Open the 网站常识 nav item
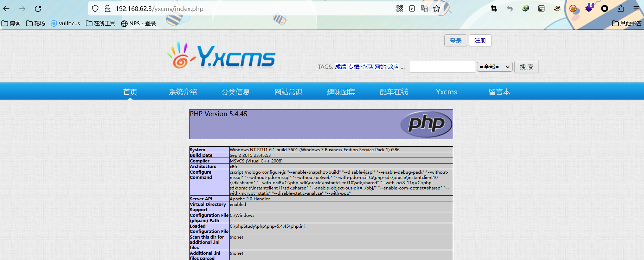 pyautogui.click(x=288, y=92)
